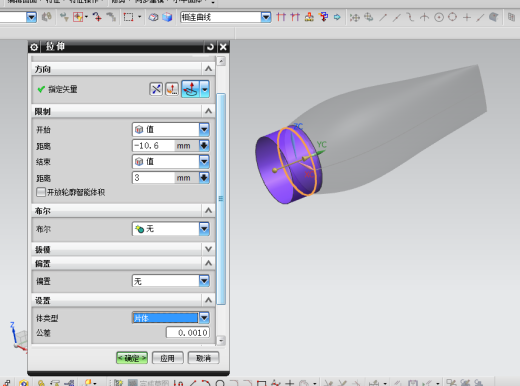Screen dimensions: 520x386
Task: Open start distance options arrow
Action: click(204, 146)
